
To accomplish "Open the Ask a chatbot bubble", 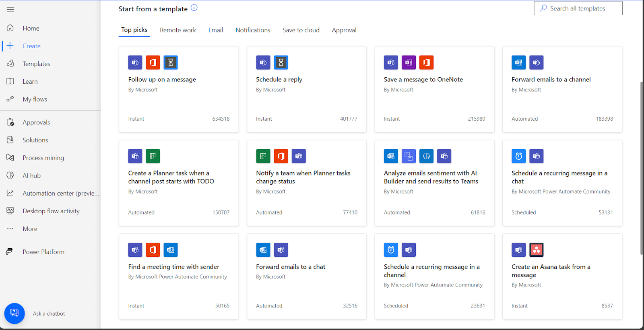I will (14, 313).
